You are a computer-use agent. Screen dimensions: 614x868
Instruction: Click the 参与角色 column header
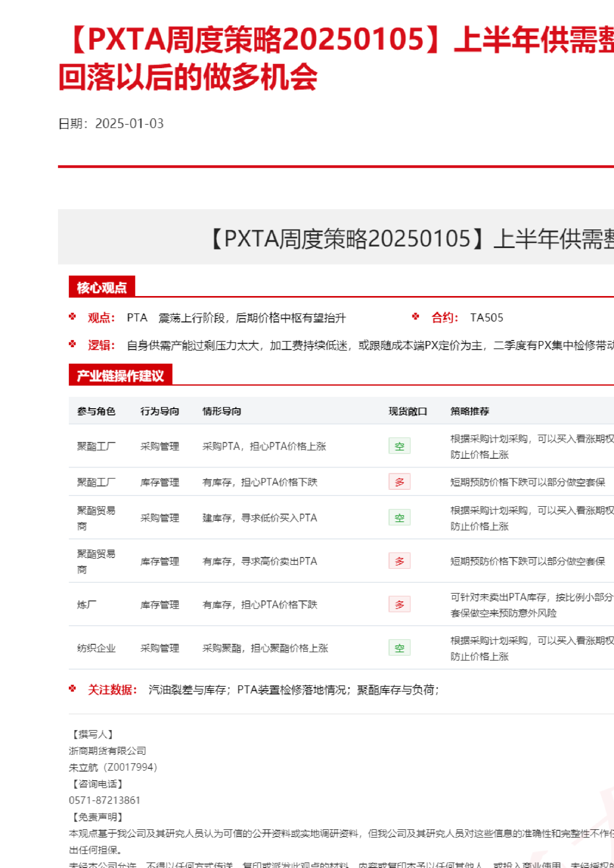[96, 411]
